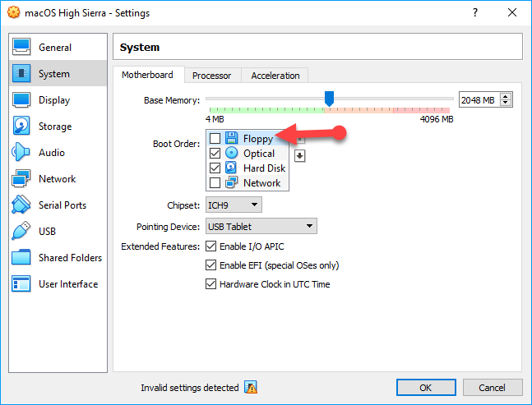
Task: Enable the Floppy boot checkbox
Action: pyautogui.click(x=215, y=139)
